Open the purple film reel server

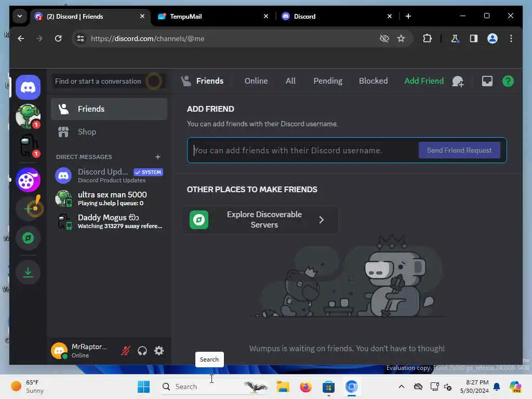tap(28, 180)
